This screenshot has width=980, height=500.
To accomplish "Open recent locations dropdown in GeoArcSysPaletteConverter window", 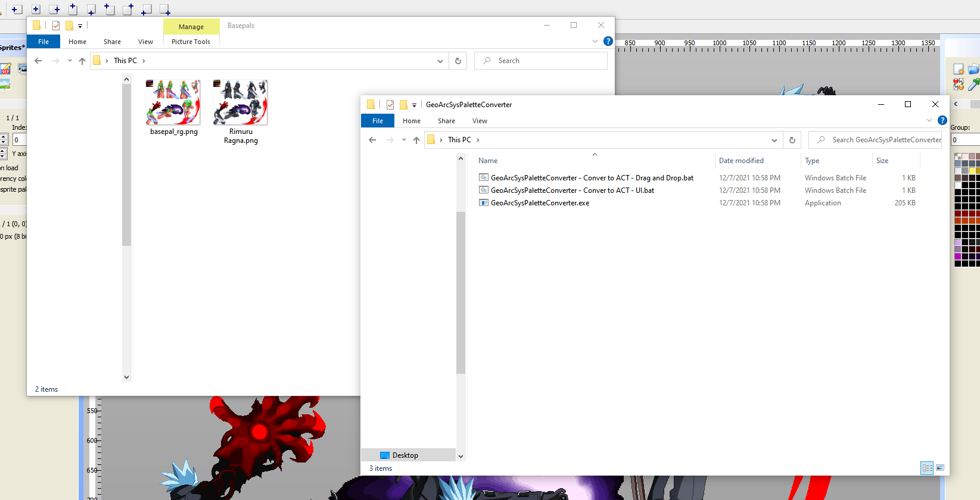I will [x=404, y=140].
